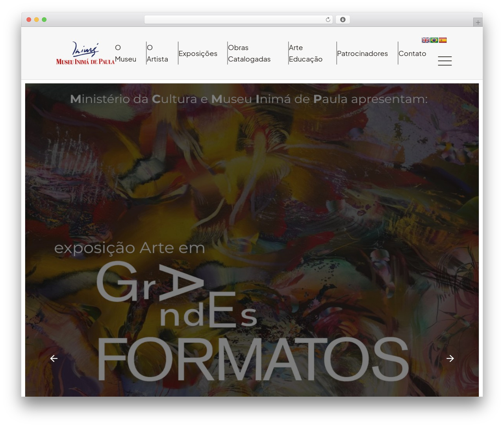The height and width of the screenshot is (427, 504).
Task: Go to the Patrocinadores page
Action: [362, 54]
